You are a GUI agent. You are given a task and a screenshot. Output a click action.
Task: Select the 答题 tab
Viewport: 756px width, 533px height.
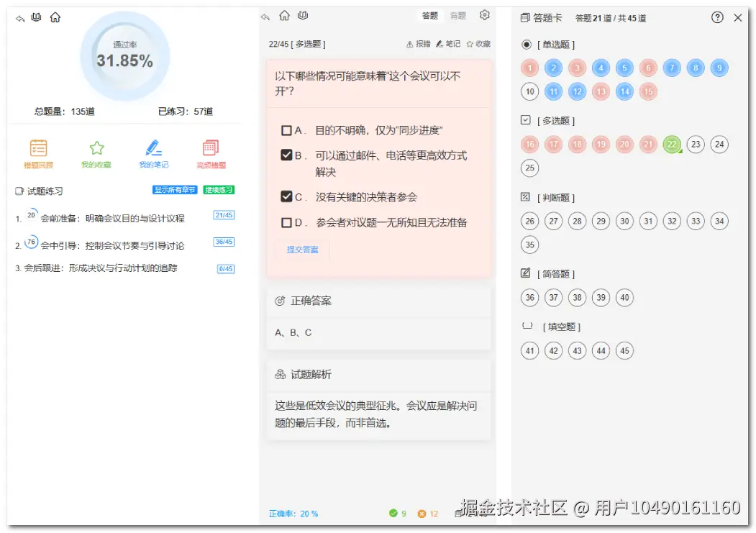tap(429, 14)
